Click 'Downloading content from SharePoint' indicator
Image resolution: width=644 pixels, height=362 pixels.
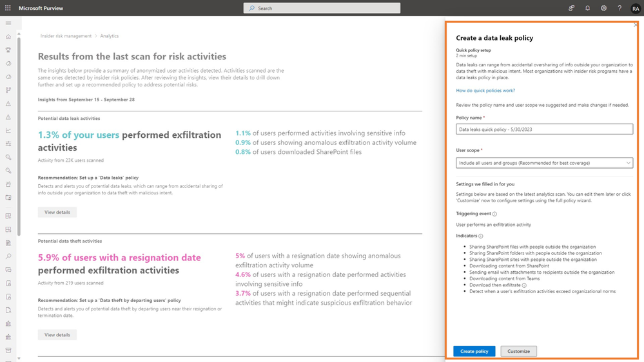pos(509,266)
